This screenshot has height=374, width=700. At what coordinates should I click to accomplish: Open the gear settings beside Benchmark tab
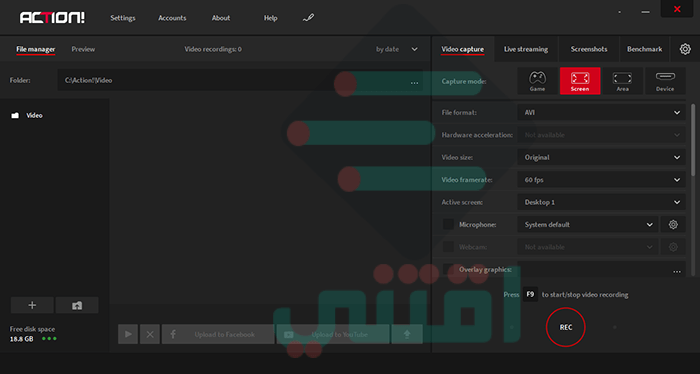click(x=685, y=49)
